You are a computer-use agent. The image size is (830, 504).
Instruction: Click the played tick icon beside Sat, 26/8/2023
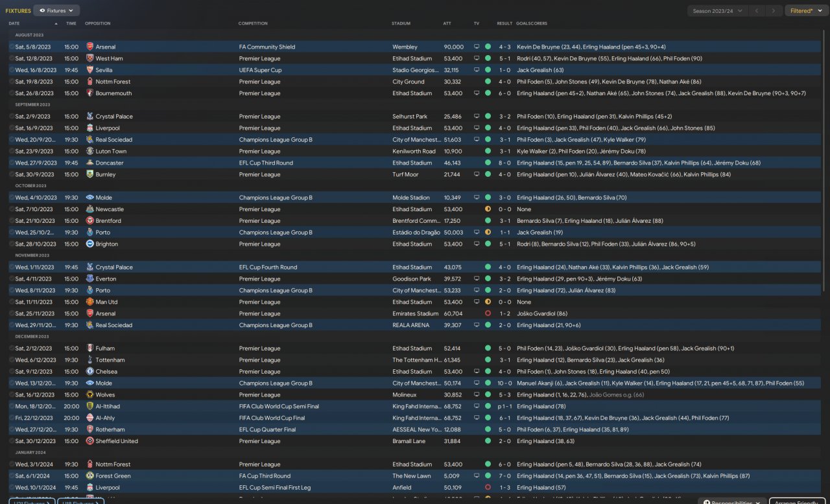click(12, 93)
